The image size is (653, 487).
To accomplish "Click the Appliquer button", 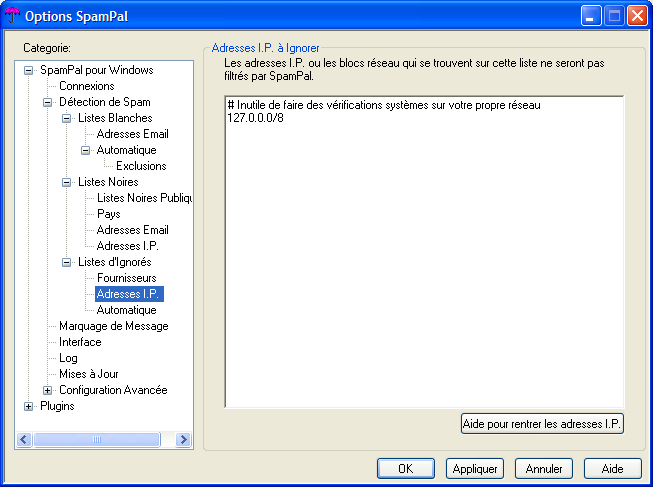I will [x=475, y=469].
